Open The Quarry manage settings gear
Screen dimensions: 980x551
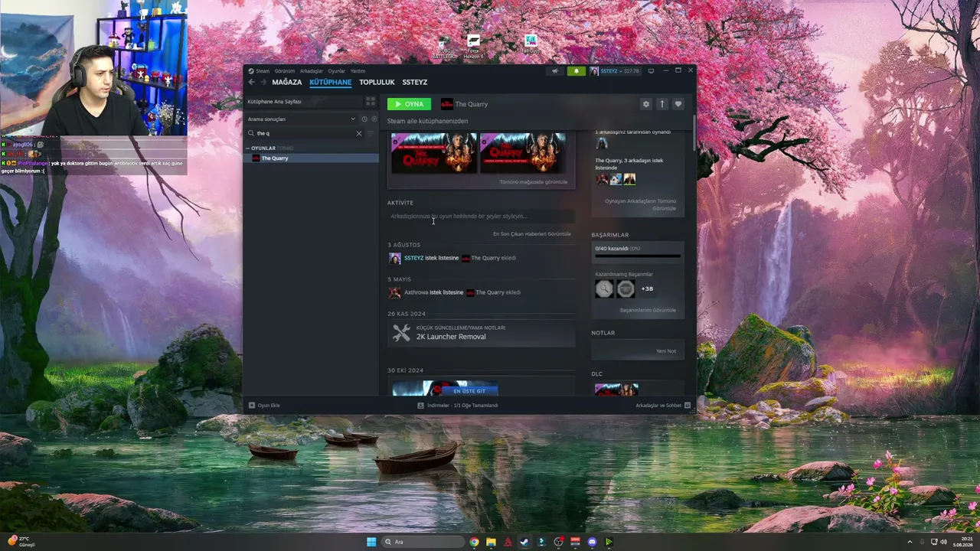point(646,104)
